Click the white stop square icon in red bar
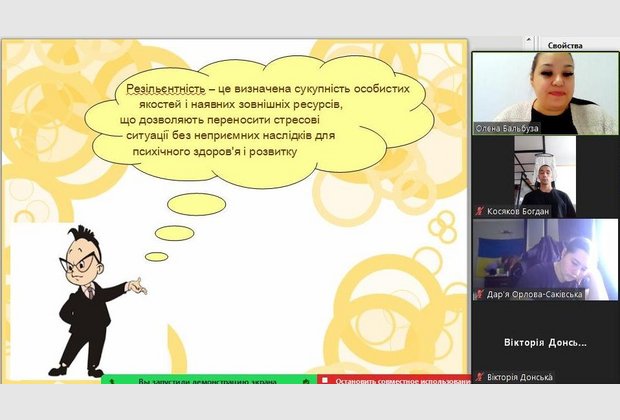The width and height of the screenshot is (620, 420). coord(325,380)
